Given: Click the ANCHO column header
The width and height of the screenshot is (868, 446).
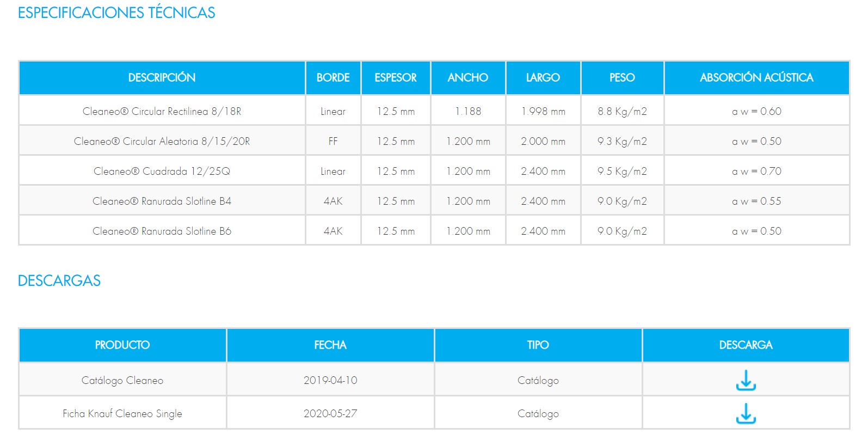Looking at the screenshot, I should coord(468,78).
